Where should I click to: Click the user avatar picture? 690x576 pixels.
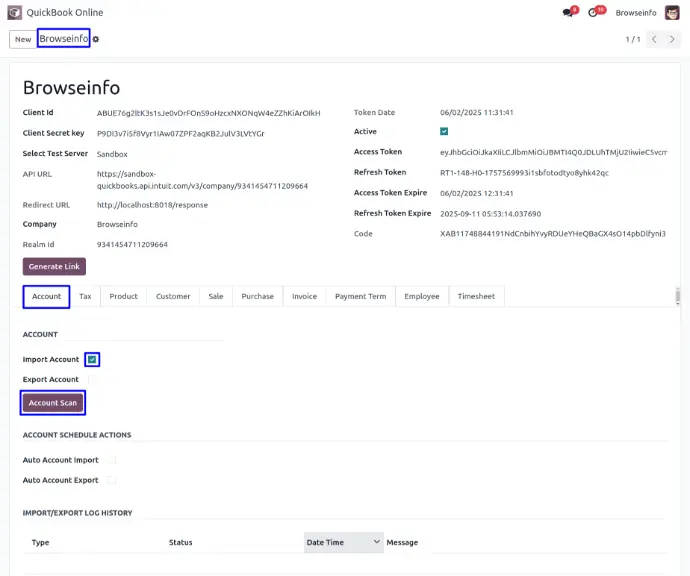tap(672, 12)
